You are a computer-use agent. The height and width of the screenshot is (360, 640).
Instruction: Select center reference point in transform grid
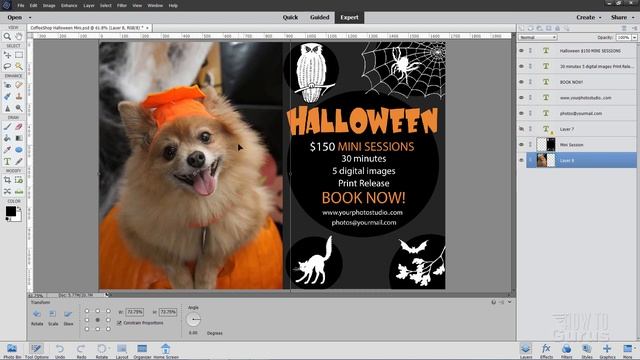click(98, 320)
